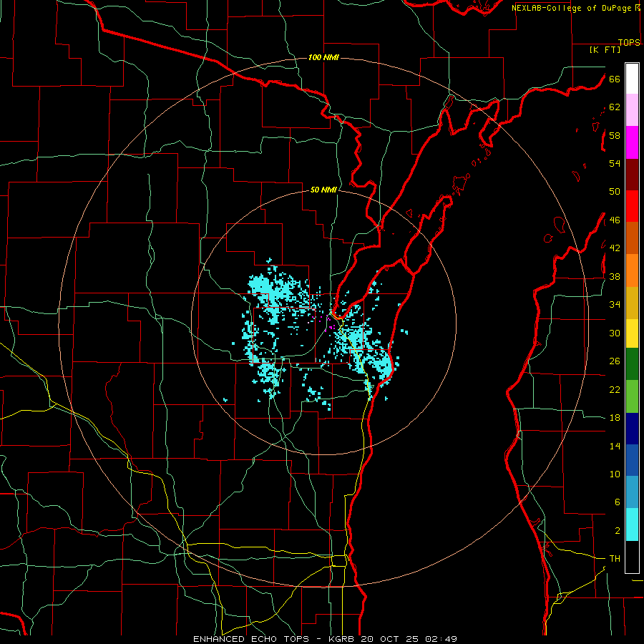Click the bright red 46 kft legend color

[632, 207]
